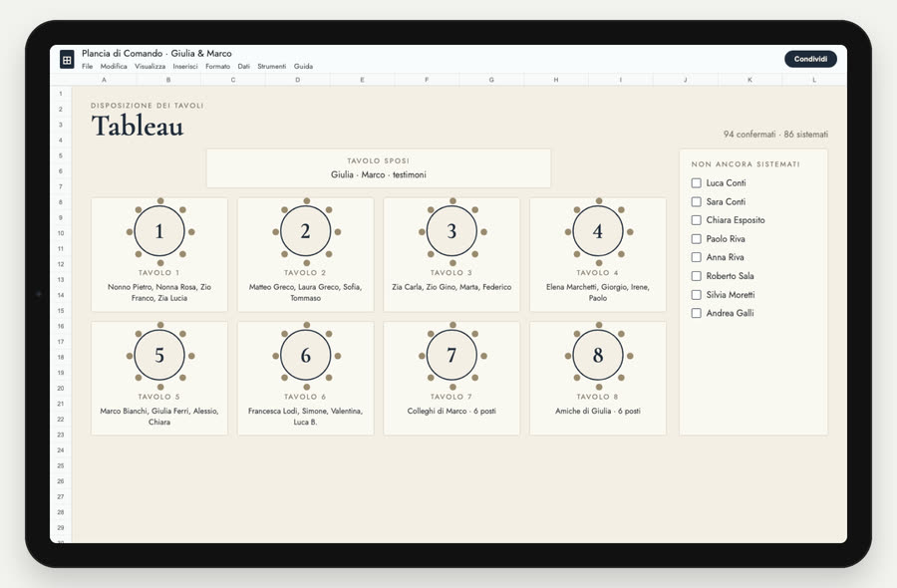
Task: Select the Tavolo 1 round table icon
Action: pyautogui.click(x=159, y=231)
